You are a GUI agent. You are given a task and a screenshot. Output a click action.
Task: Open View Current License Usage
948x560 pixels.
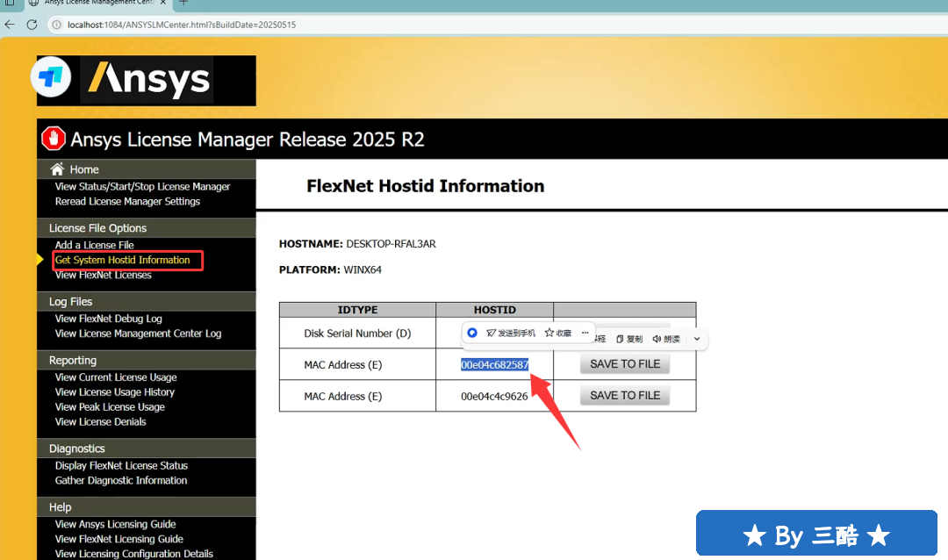[x=116, y=377]
